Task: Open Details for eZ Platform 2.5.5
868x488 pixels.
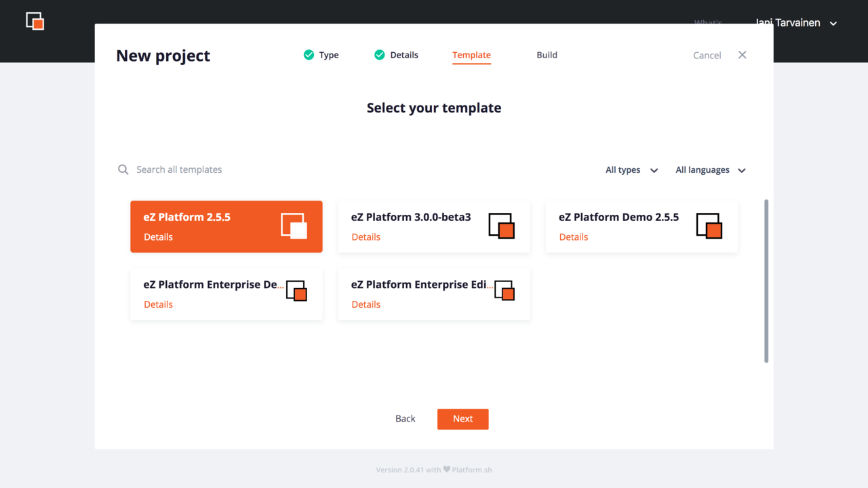Action: pyautogui.click(x=158, y=237)
